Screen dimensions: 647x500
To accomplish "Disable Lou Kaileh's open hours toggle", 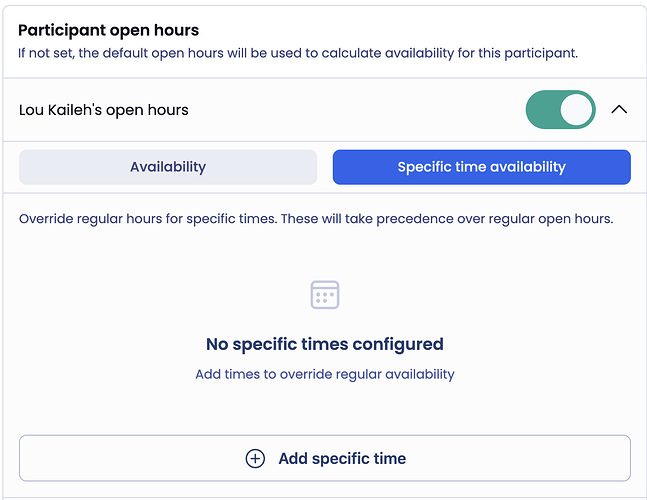I will [x=560, y=110].
